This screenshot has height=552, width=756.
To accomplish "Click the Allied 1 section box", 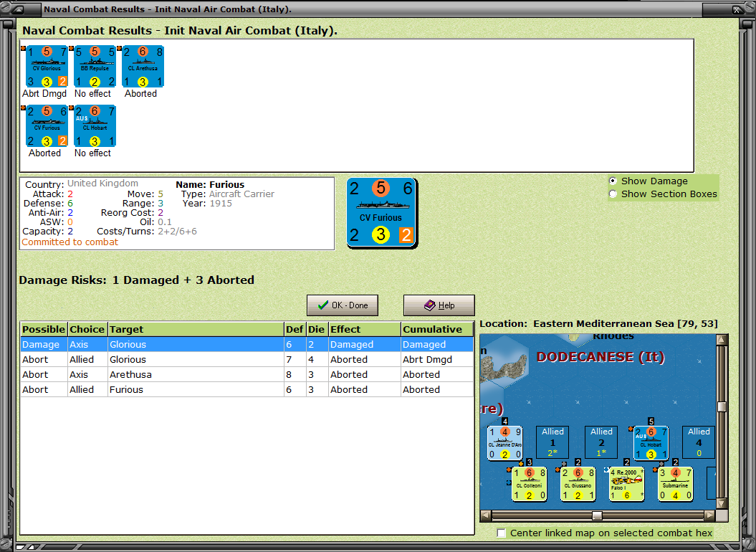I will coord(552,442).
